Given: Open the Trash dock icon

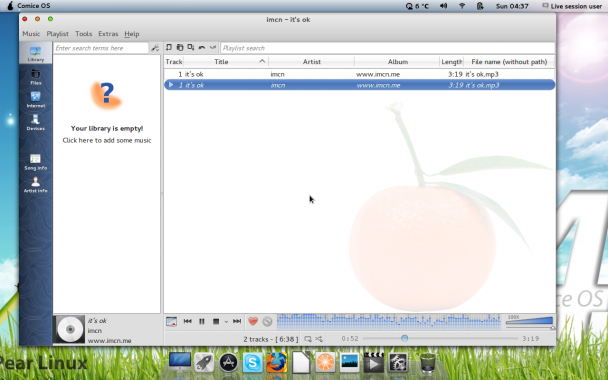Looking at the screenshot, I should (427, 363).
